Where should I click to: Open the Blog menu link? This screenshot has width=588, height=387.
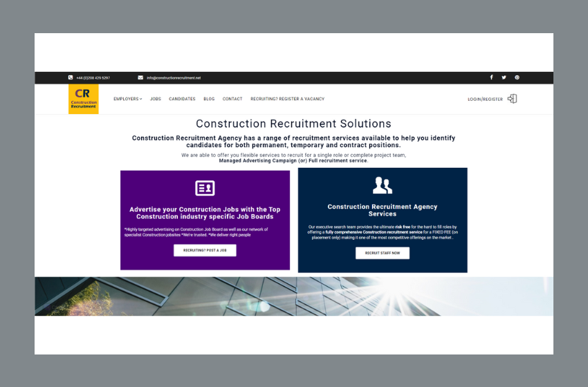coord(209,99)
